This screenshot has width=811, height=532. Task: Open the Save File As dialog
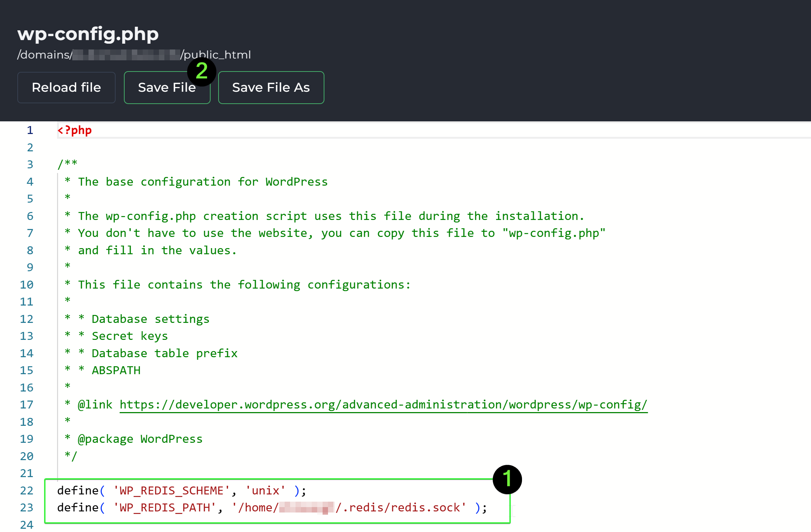(271, 87)
